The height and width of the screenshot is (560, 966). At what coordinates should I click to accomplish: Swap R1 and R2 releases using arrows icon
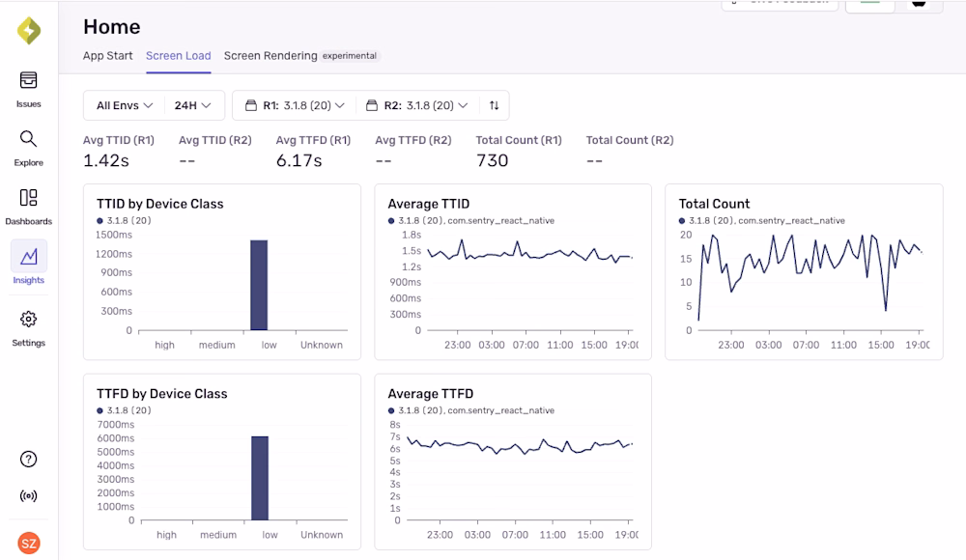(495, 105)
